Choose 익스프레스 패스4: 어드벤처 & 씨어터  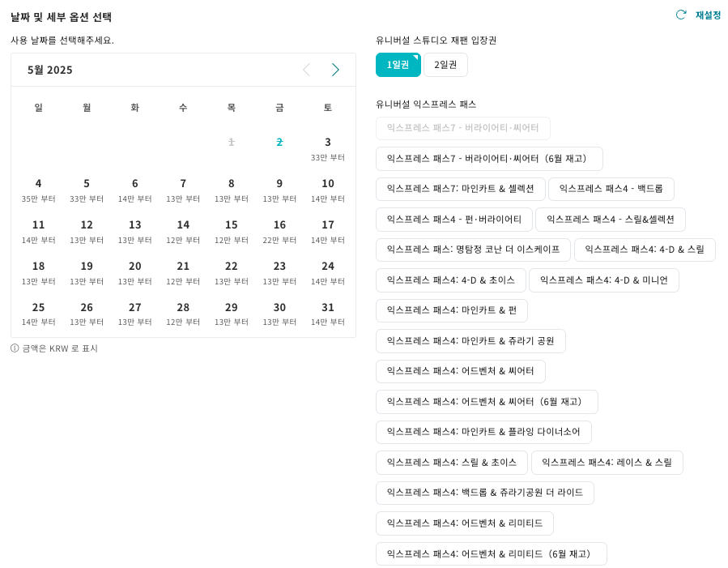(460, 372)
